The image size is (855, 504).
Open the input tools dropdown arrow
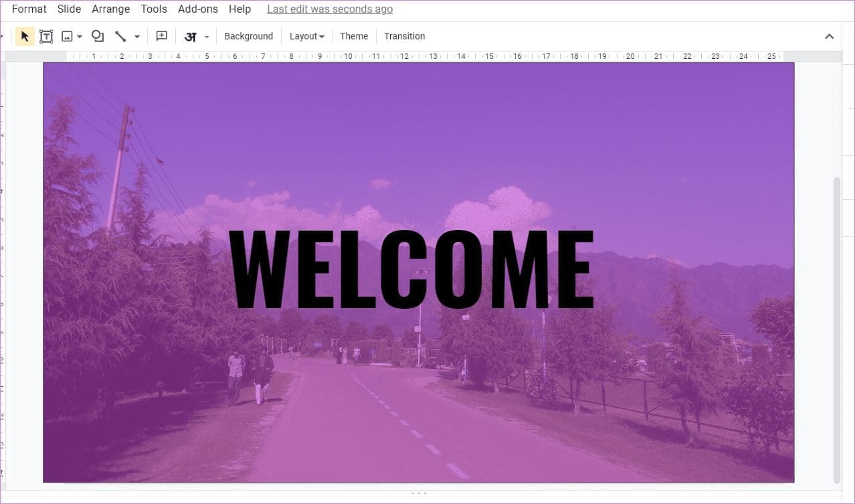[207, 36]
